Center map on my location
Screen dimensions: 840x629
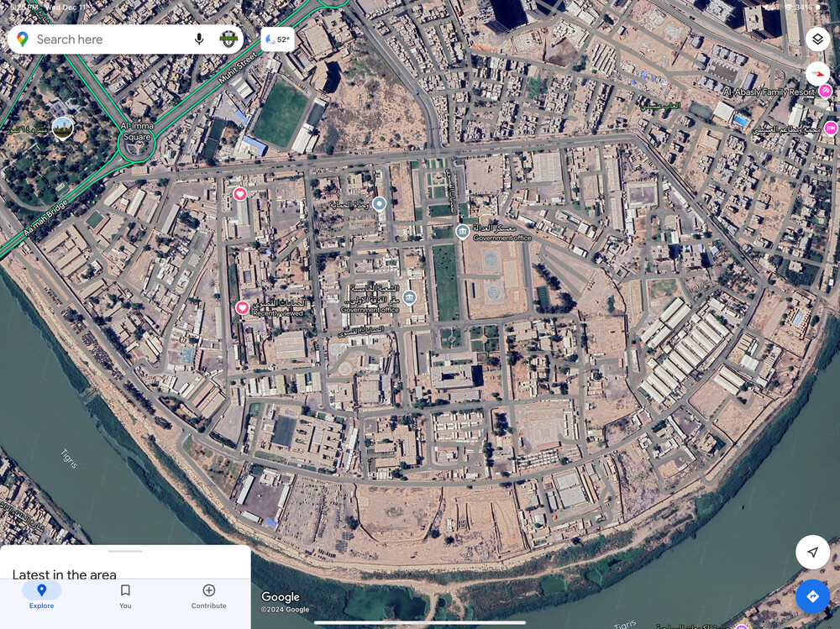(812, 552)
